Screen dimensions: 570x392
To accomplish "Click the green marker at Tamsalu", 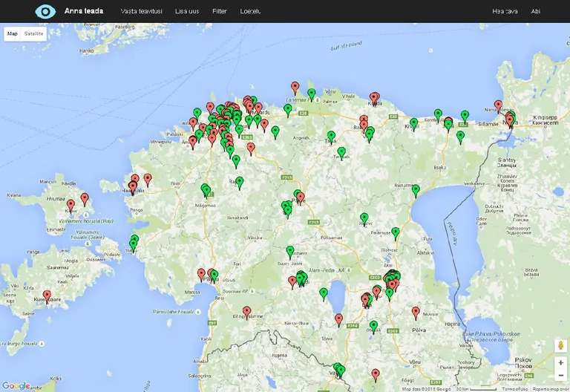I will point(341,152).
